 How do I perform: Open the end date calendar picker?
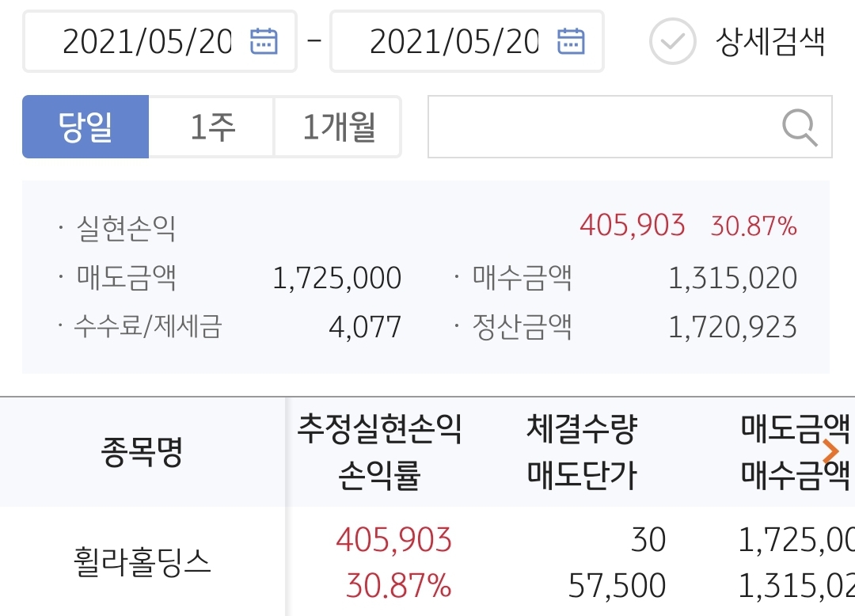pos(571,40)
